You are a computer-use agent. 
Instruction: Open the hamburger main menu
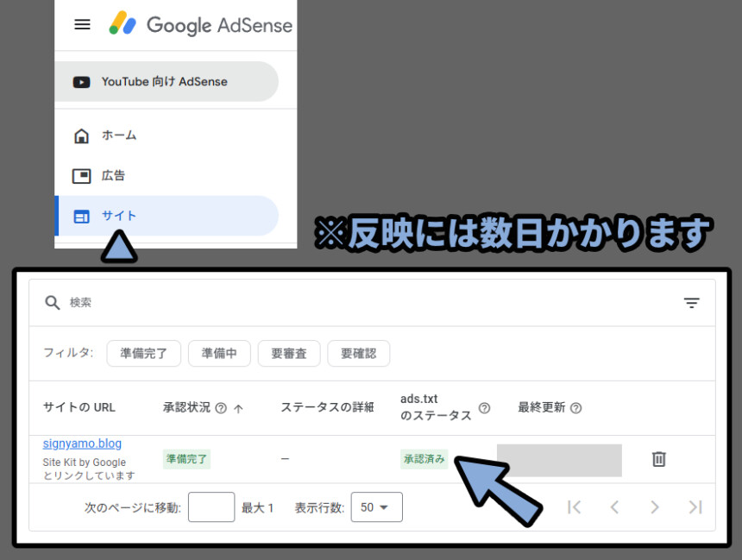pos(82,24)
